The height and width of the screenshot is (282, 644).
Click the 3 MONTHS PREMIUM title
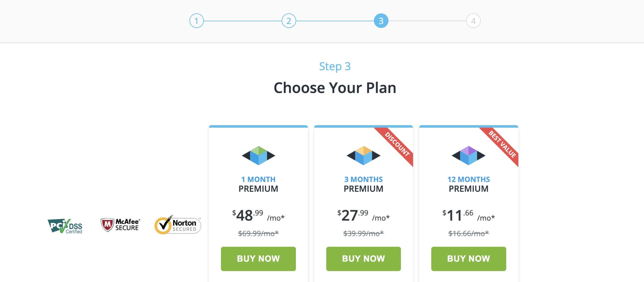pyautogui.click(x=363, y=184)
